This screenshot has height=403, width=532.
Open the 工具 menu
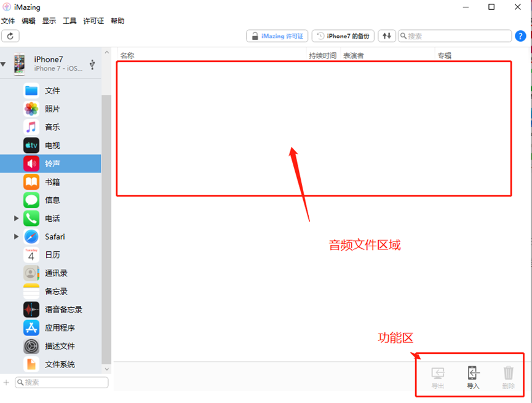[x=69, y=21]
